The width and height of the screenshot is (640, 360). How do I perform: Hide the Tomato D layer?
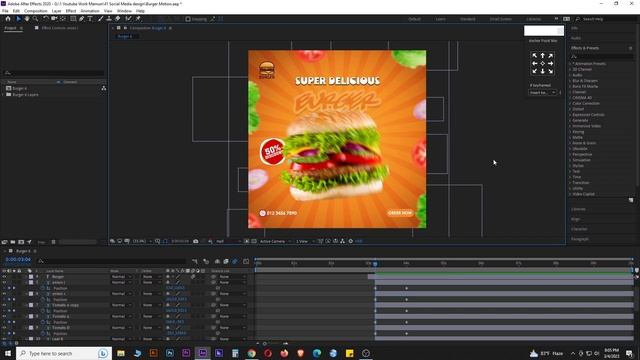tap(4, 327)
